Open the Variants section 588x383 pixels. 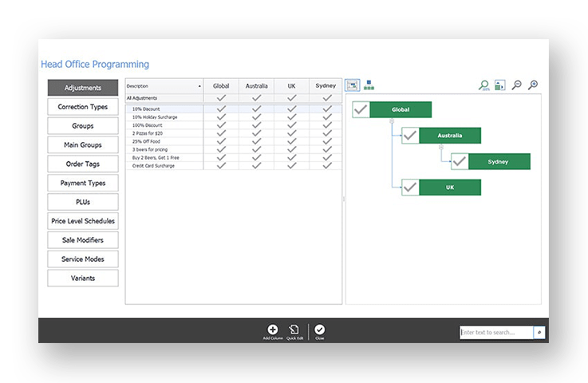coord(83,278)
